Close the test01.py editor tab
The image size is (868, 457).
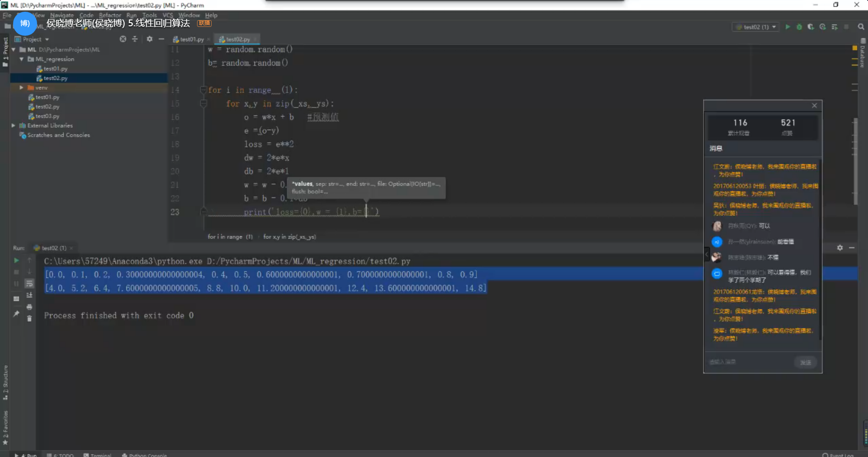(208, 39)
